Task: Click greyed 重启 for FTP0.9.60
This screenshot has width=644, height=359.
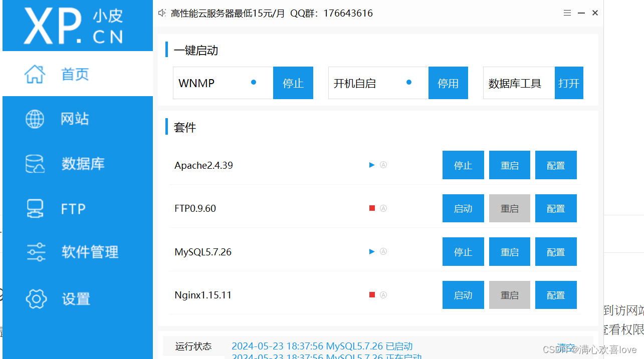Action: coord(510,208)
